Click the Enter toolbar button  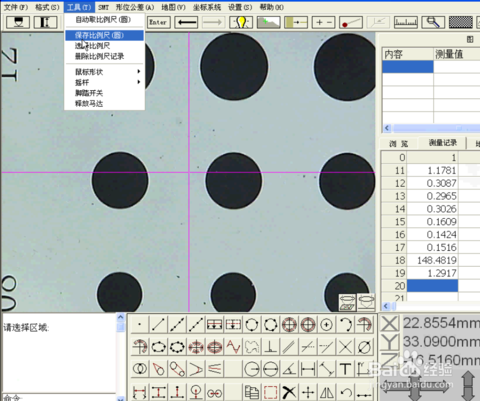(158, 22)
